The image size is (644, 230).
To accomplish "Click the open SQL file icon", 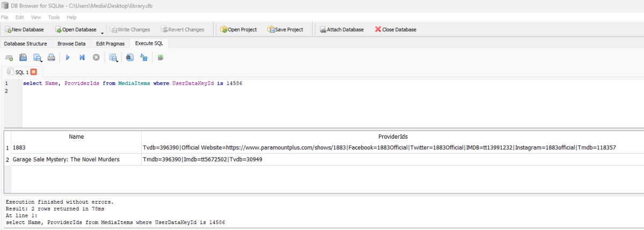I will pos(23,57).
